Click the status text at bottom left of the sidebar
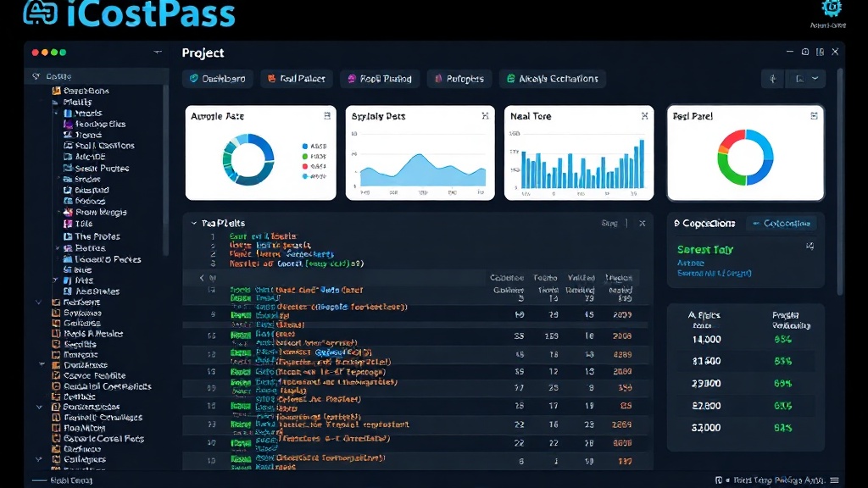Viewport: 868px width, 488px height. click(71, 480)
